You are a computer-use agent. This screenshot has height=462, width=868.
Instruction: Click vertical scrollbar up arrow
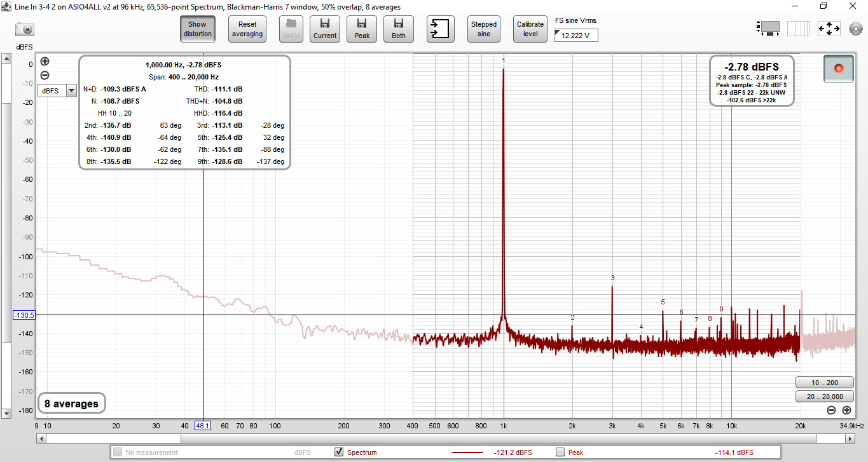(x=6, y=58)
